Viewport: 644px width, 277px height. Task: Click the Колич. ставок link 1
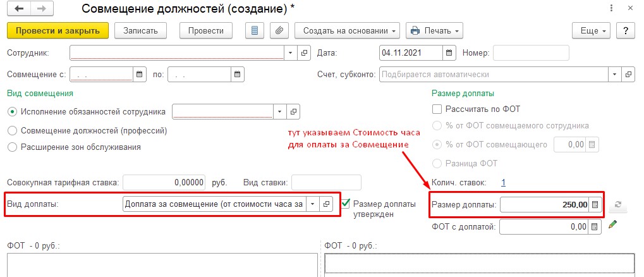tap(504, 183)
